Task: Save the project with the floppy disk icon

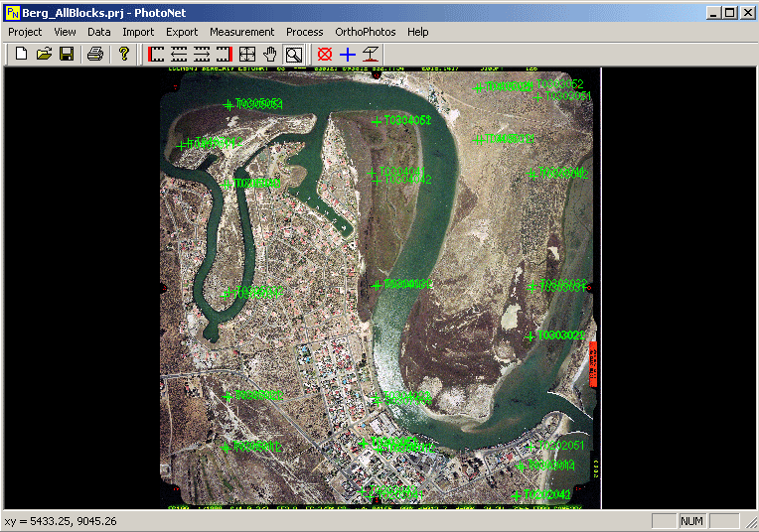Action: point(67,54)
